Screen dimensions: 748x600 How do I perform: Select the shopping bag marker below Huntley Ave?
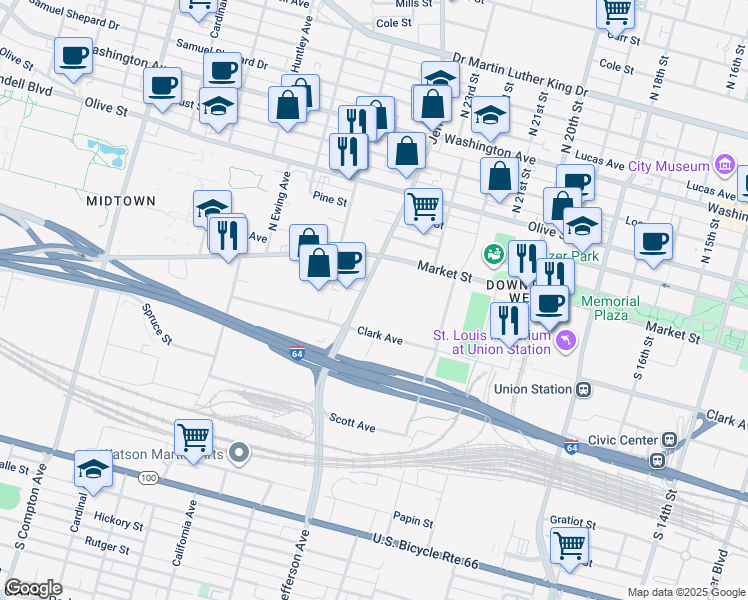click(x=287, y=105)
